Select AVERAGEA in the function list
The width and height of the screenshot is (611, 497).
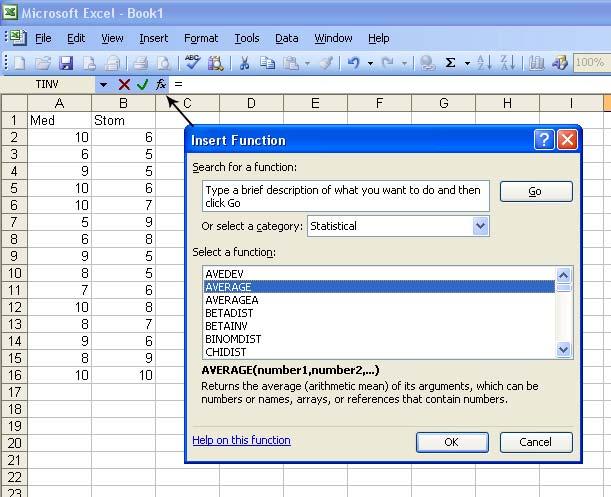(379, 300)
